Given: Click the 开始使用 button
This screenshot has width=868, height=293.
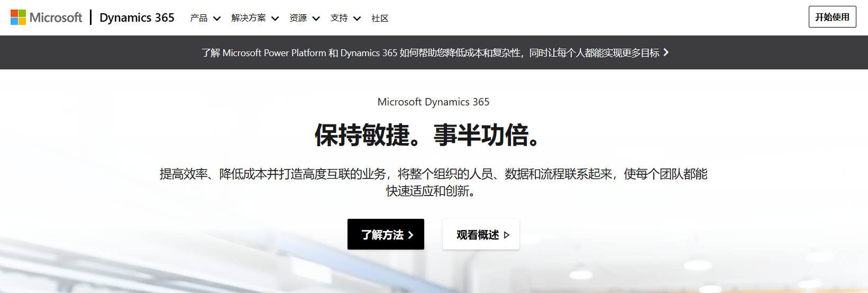Looking at the screenshot, I should (x=832, y=17).
